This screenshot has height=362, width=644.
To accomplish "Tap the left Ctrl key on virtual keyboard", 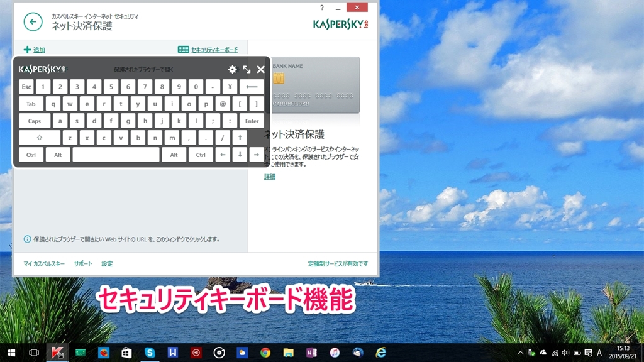I will [31, 155].
